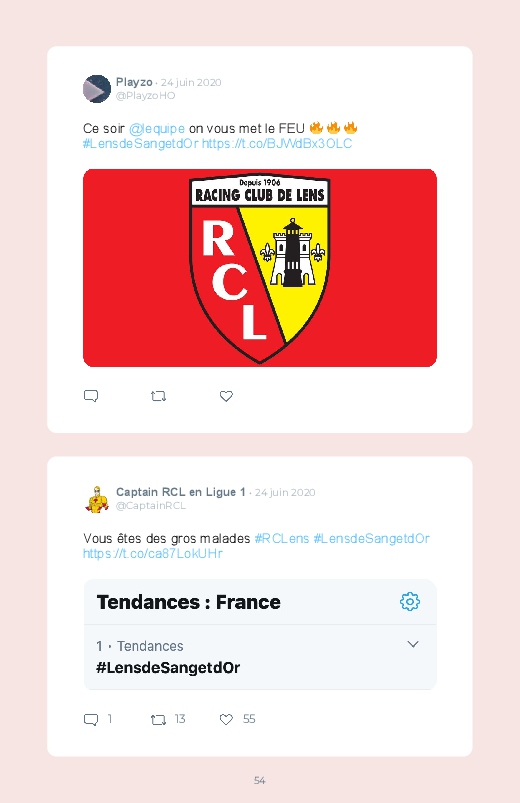Click the @lequipe mention in Playzo's tweet

coord(157,128)
